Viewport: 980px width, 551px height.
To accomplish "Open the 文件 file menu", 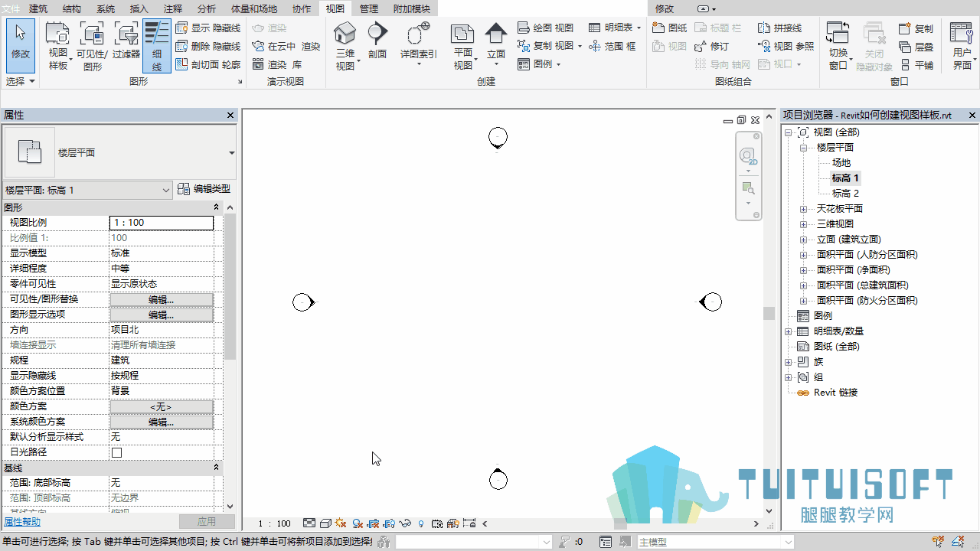I will click(x=11, y=9).
